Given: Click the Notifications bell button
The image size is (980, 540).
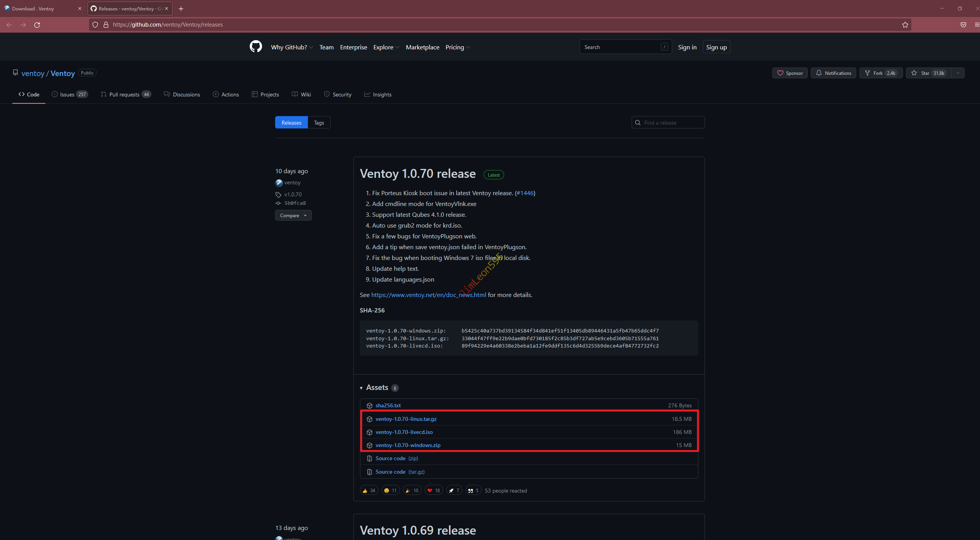Looking at the screenshot, I should [x=833, y=73].
